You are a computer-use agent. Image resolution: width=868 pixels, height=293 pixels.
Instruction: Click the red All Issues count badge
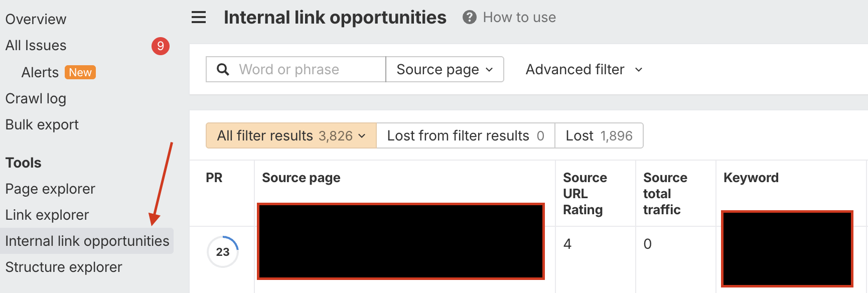click(x=161, y=46)
